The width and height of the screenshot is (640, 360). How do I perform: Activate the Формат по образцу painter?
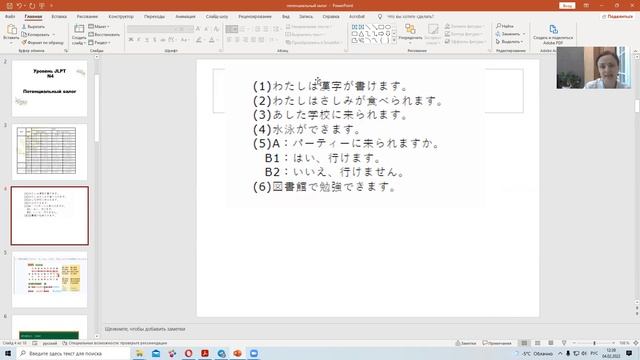(x=43, y=42)
